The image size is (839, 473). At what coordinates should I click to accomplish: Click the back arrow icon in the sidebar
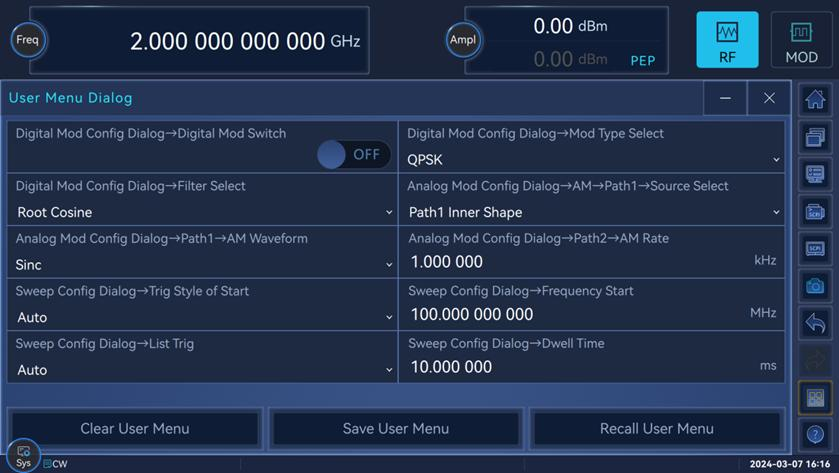click(815, 323)
